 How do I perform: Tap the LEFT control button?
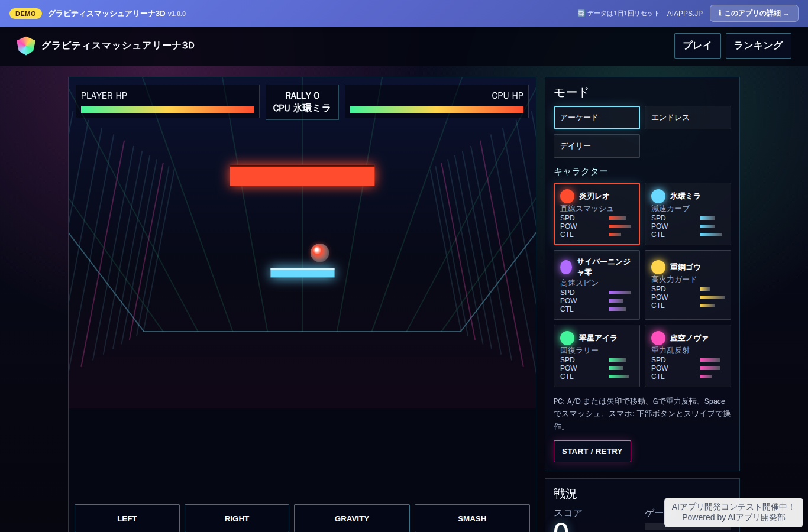127,518
